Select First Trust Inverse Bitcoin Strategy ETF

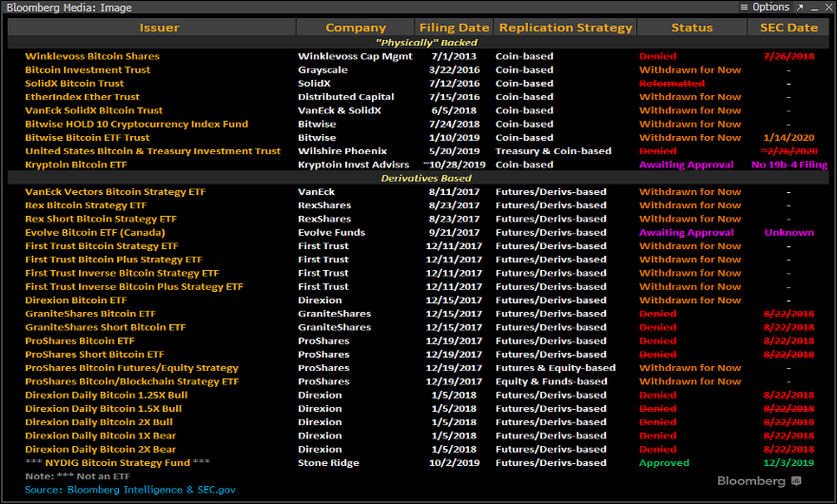(123, 273)
